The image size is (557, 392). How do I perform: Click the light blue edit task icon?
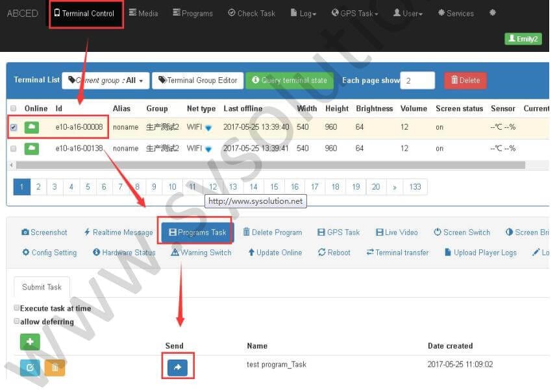(x=30, y=368)
